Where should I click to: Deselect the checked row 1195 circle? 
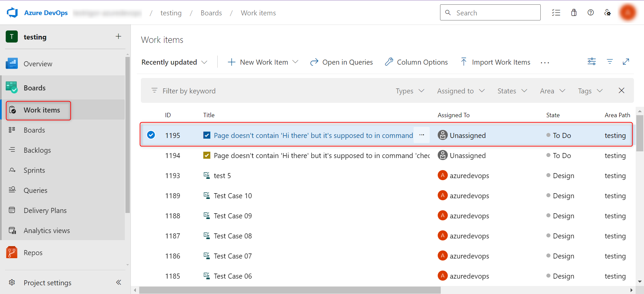tap(151, 135)
